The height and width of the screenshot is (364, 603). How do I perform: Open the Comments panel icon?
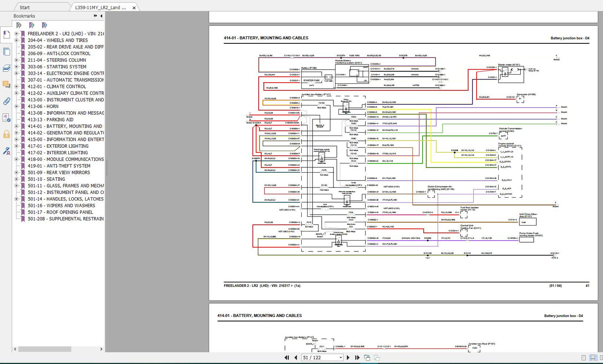(6, 85)
